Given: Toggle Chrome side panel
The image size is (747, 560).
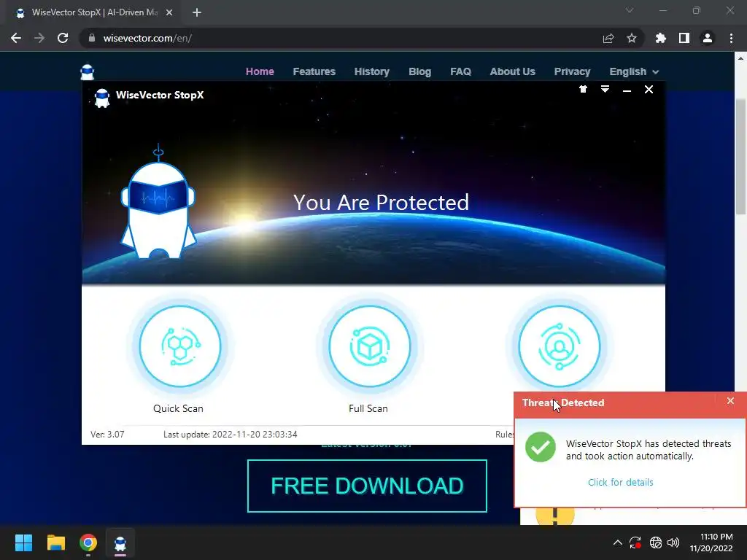Looking at the screenshot, I should tap(684, 38).
